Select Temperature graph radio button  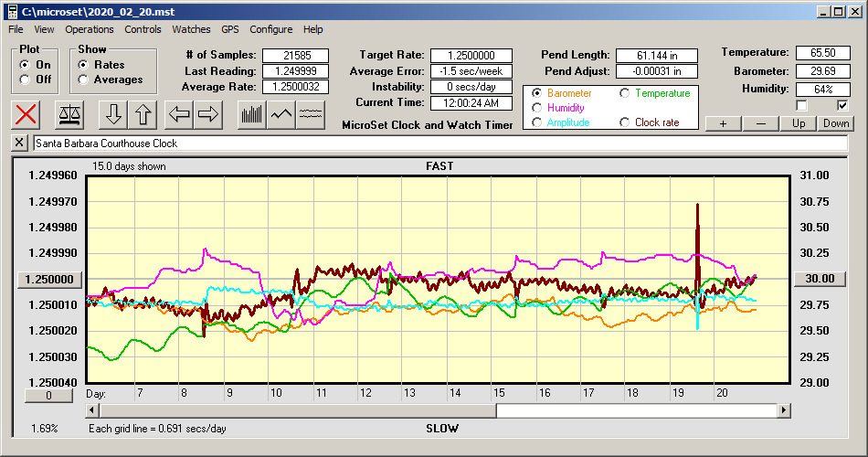click(x=624, y=93)
